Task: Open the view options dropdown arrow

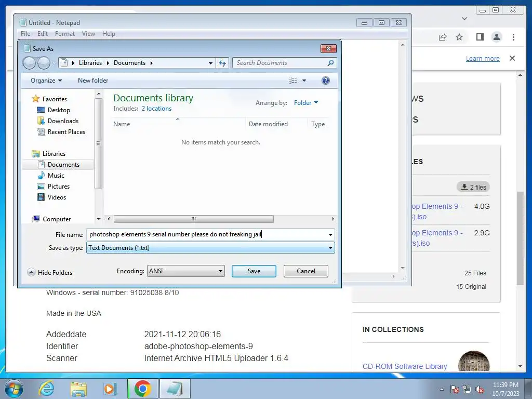Action: [304, 81]
